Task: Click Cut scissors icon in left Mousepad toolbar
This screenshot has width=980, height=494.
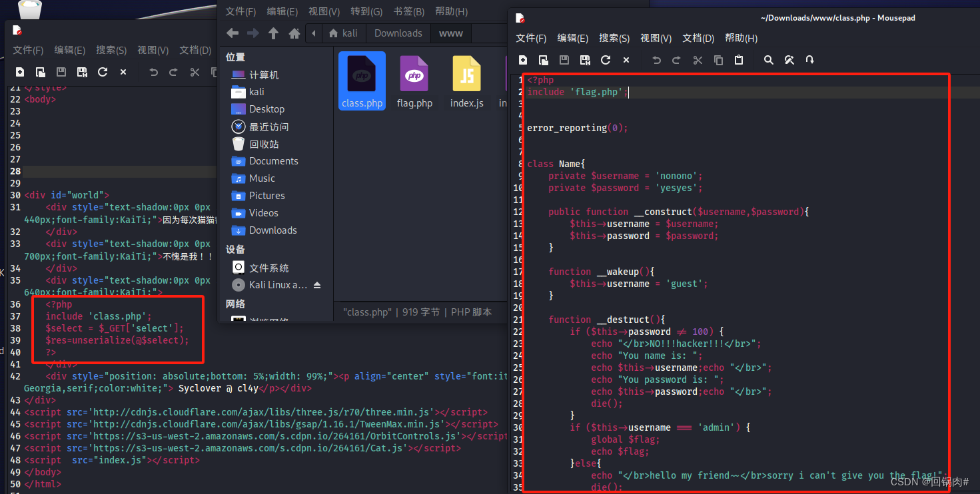Action: (195, 72)
